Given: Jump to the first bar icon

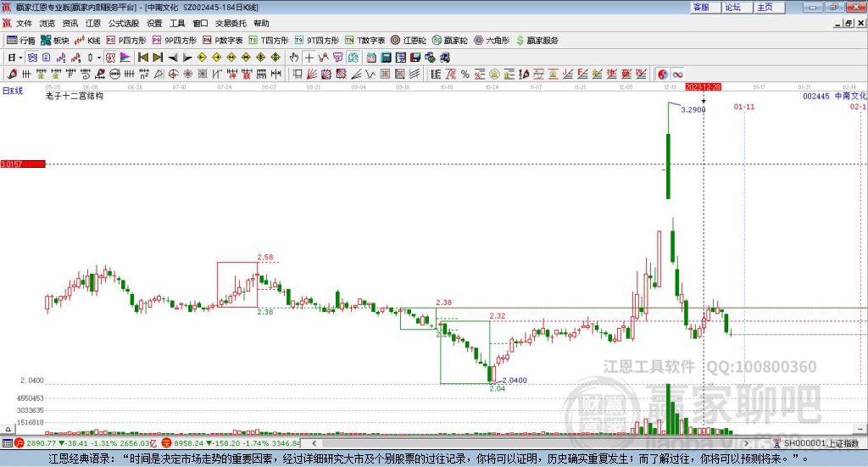Looking at the screenshot, I should 142,58.
